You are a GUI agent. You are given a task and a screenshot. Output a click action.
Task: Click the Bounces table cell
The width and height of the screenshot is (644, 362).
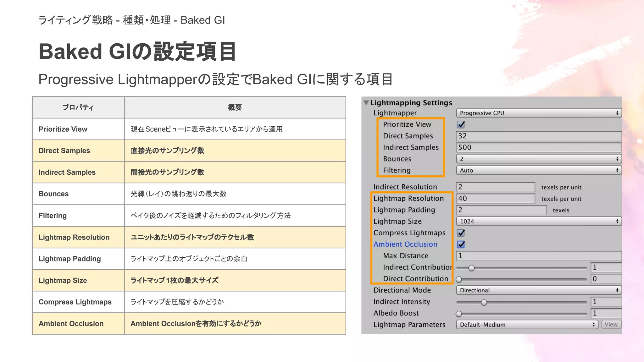point(79,194)
